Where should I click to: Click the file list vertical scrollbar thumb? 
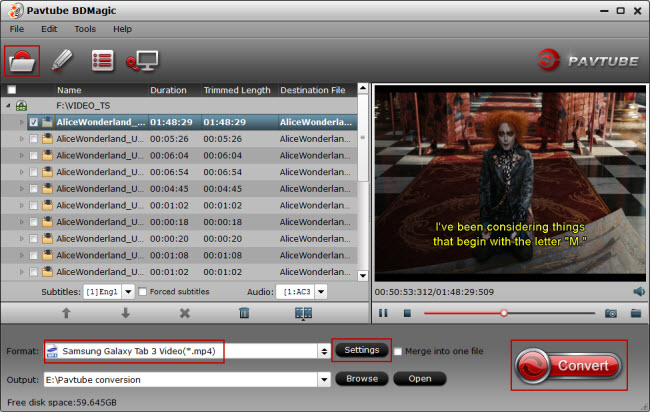coord(363,138)
